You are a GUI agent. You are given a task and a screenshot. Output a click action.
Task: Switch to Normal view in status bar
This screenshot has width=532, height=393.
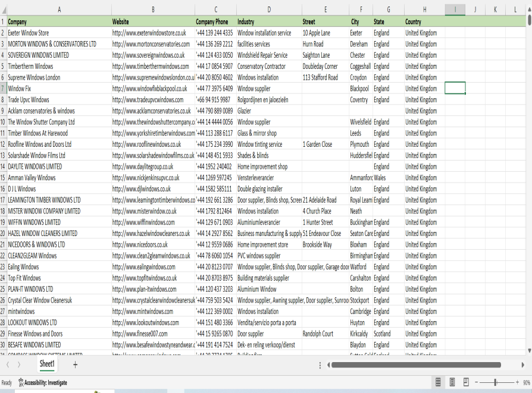(438, 382)
